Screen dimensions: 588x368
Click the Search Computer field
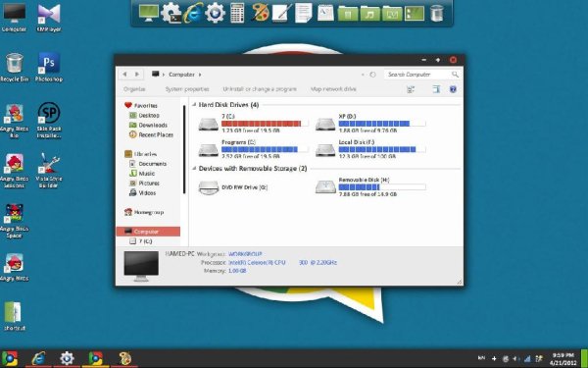coord(423,75)
